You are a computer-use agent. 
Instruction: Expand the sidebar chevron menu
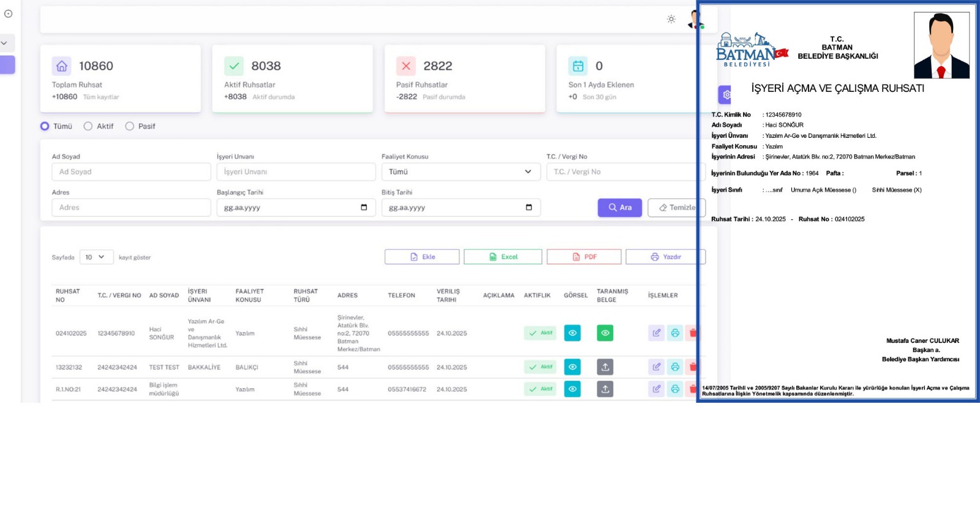[x=4, y=43]
